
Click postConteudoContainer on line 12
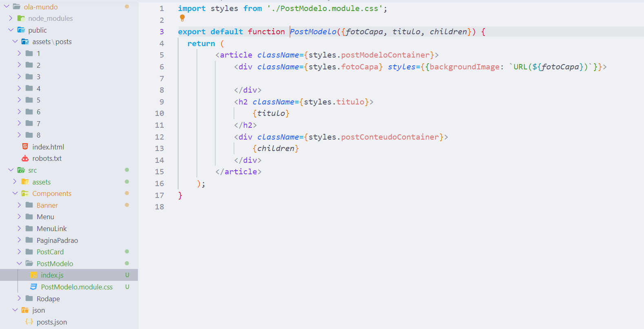390,137
